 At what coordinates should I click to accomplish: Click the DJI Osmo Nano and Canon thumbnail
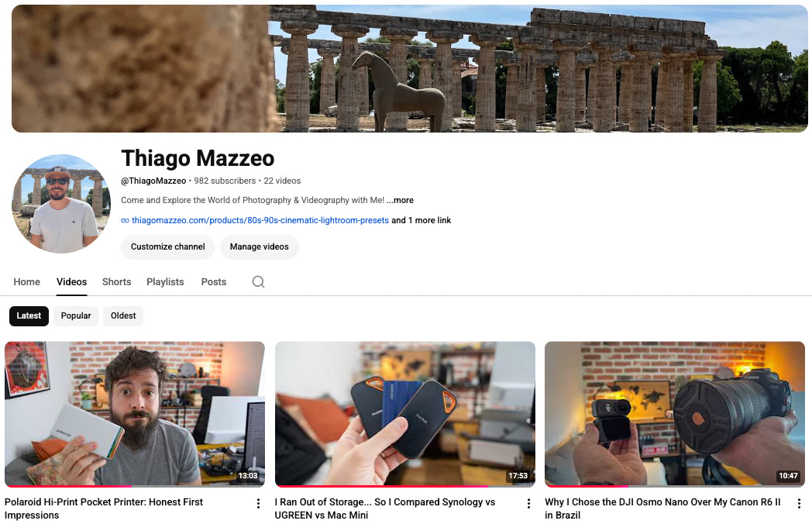click(x=675, y=414)
